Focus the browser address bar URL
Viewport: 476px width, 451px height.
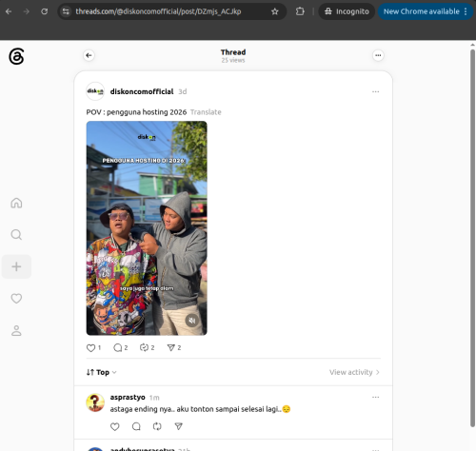click(x=158, y=11)
